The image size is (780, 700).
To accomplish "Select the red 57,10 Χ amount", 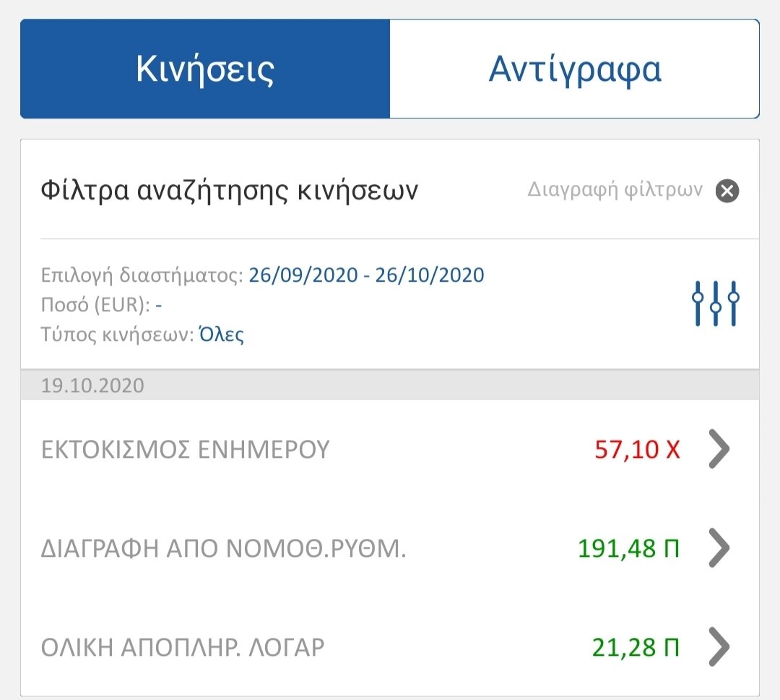I will pos(637,449).
